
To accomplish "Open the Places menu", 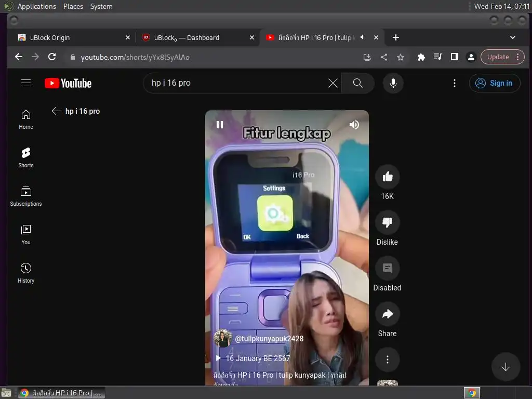I will [73, 6].
